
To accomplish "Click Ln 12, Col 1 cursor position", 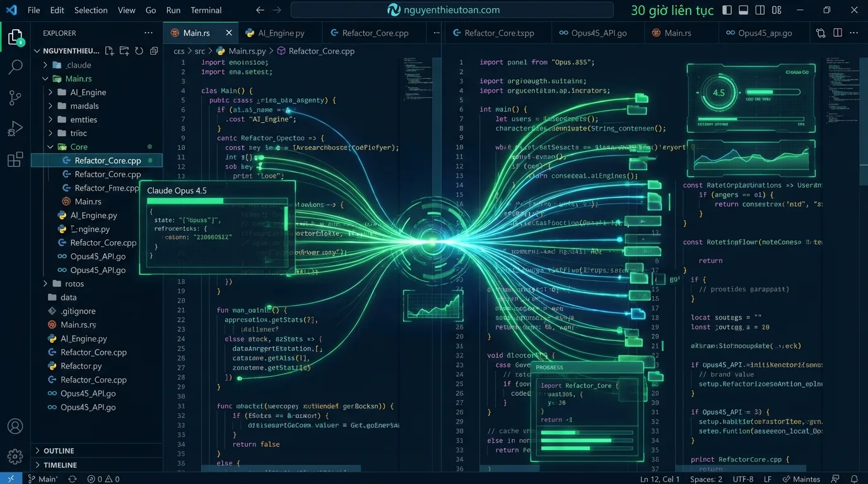I will click(660, 479).
